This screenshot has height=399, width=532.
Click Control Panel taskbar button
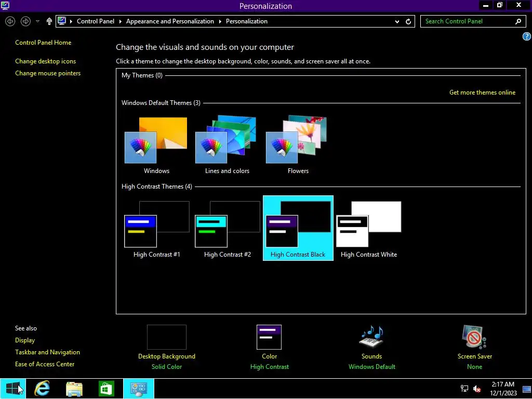click(138, 389)
